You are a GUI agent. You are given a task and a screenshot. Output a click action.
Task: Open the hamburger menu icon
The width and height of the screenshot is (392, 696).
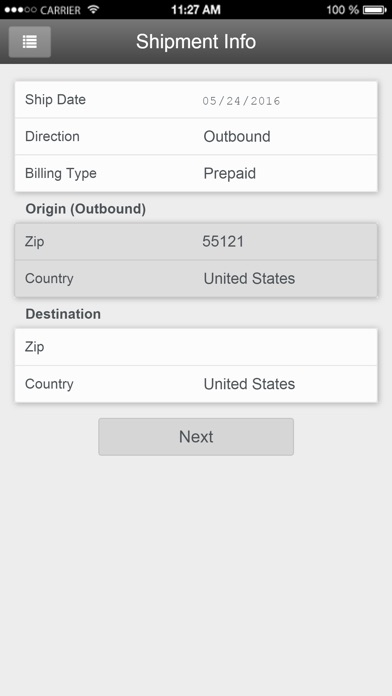pyautogui.click(x=30, y=42)
